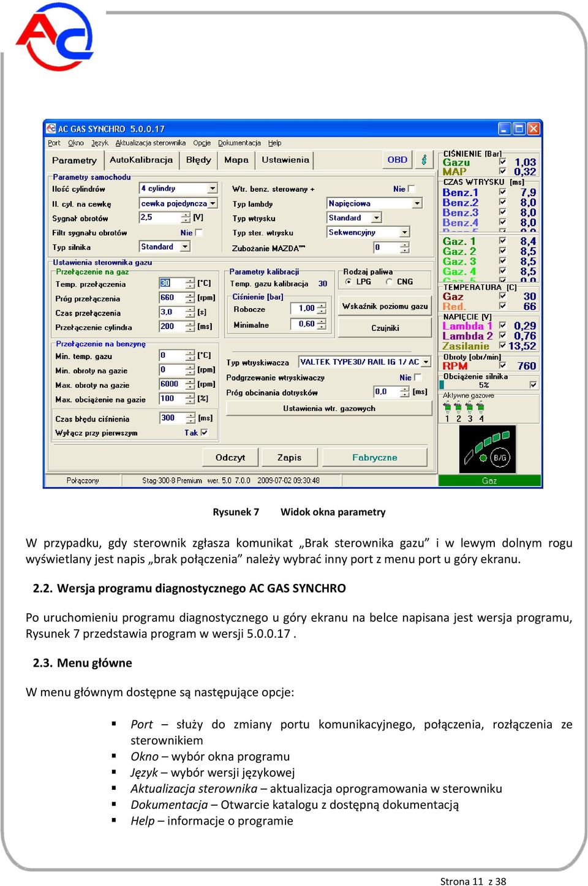Click the B/G switch button on the gas panel

coord(500,458)
